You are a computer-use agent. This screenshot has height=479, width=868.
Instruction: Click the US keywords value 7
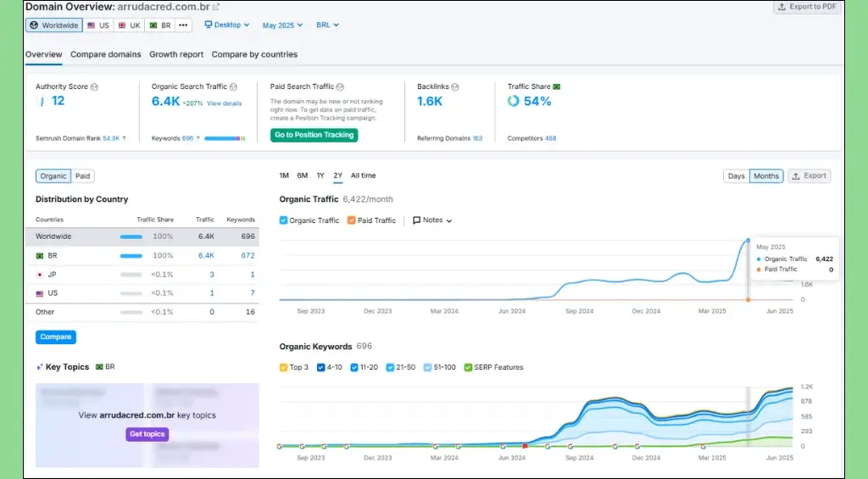[x=253, y=293]
